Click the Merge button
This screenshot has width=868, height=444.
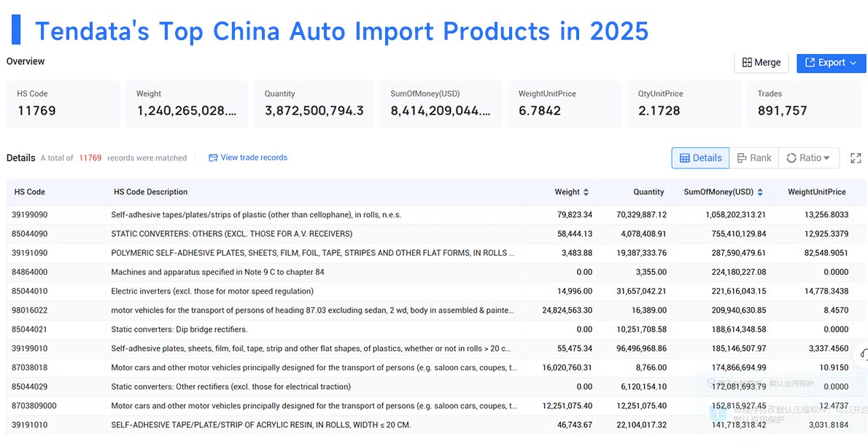coord(762,63)
